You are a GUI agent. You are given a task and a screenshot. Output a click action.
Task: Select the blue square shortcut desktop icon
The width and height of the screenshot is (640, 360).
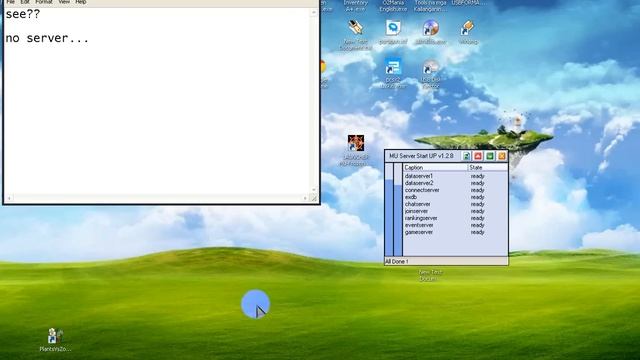(393, 67)
